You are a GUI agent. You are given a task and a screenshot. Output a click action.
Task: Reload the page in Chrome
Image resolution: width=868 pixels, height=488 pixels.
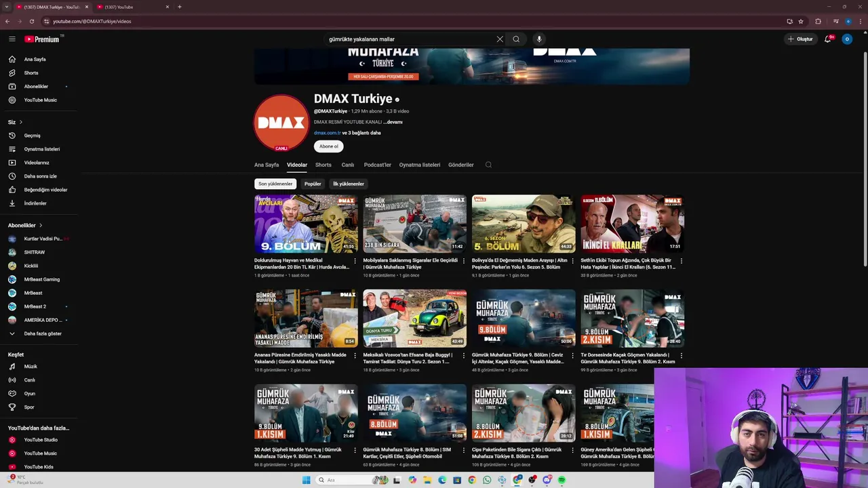(x=31, y=21)
